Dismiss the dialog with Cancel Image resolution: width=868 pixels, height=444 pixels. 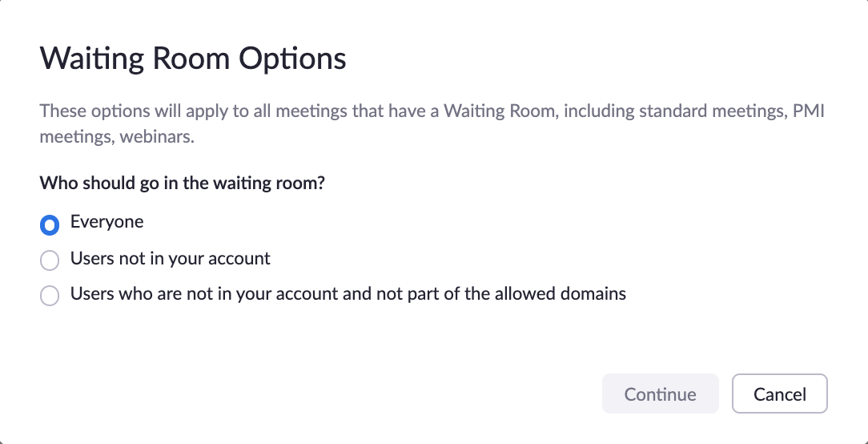tap(779, 394)
